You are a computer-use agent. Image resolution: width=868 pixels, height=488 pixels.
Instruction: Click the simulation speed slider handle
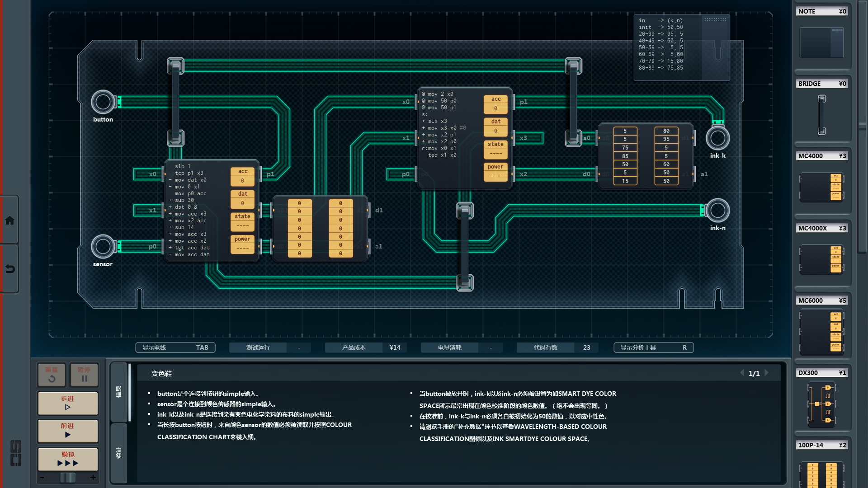click(x=68, y=478)
